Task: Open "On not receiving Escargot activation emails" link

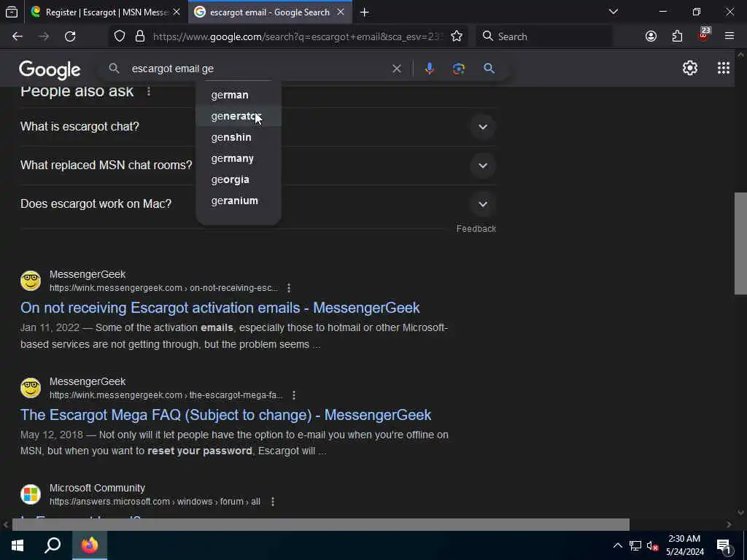Action: (220, 308)
